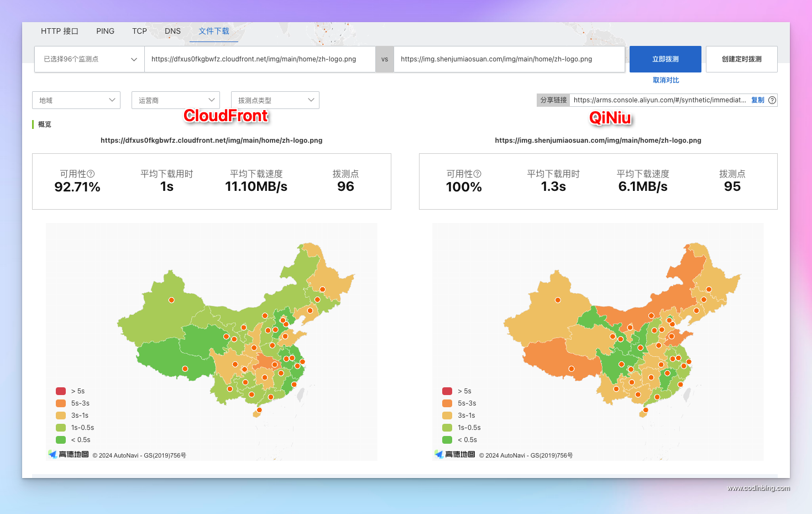
Task: Click the 1s-0.5s legend swatch on left map
Action: [x=61, y=428]
